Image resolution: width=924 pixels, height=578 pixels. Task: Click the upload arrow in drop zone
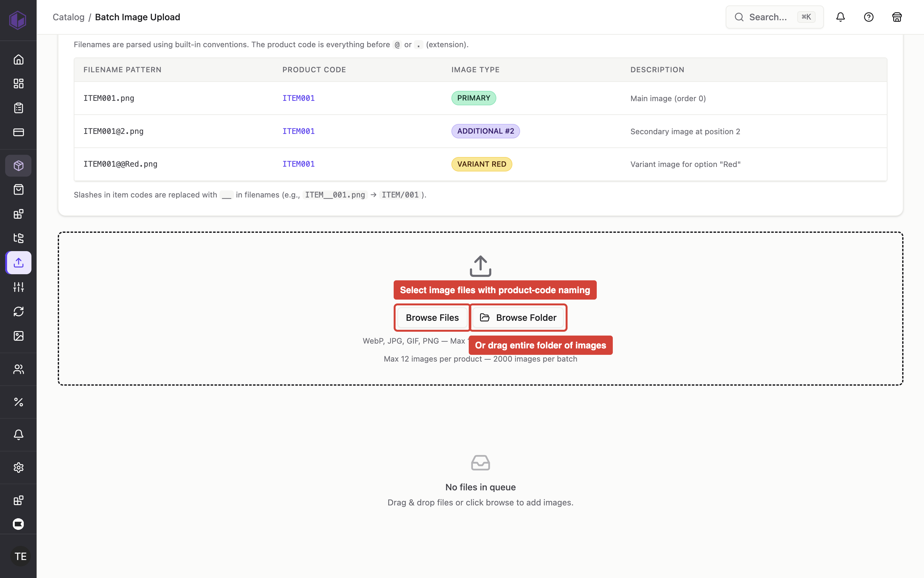(480, 266)
